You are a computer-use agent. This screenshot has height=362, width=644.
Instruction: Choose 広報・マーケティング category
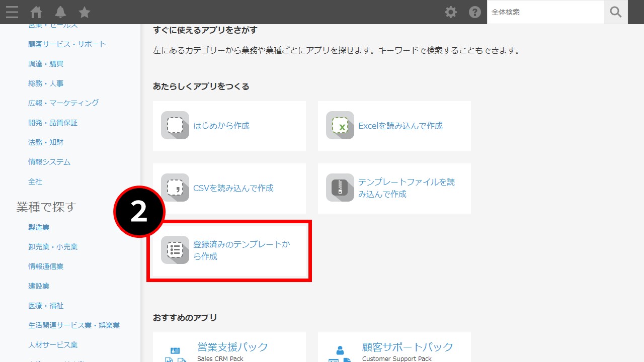63,103
